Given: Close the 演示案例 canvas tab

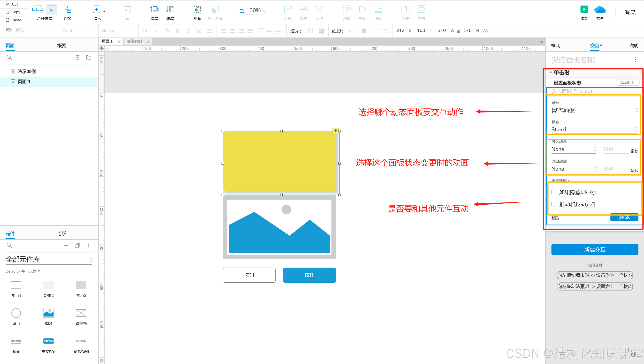Looking at the screenshot, I should click(148, 42).
